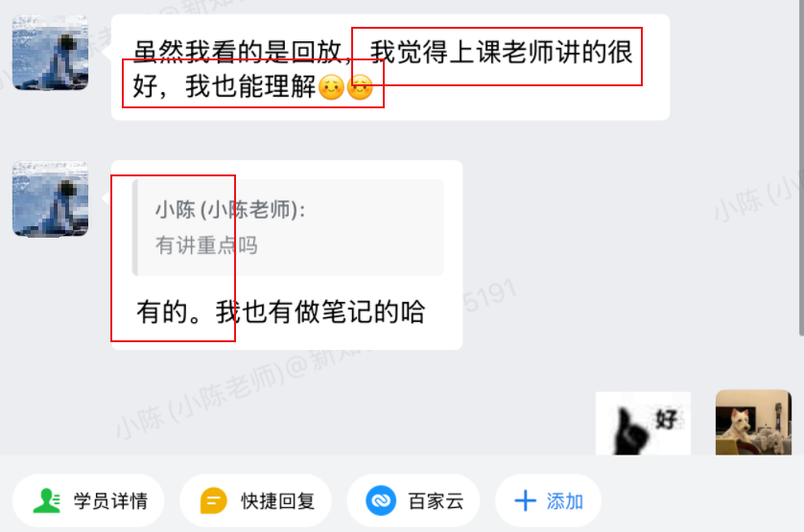Open the second message's sender avatar
The width and height of the screenshot is (804, 532).
point(50,198)
